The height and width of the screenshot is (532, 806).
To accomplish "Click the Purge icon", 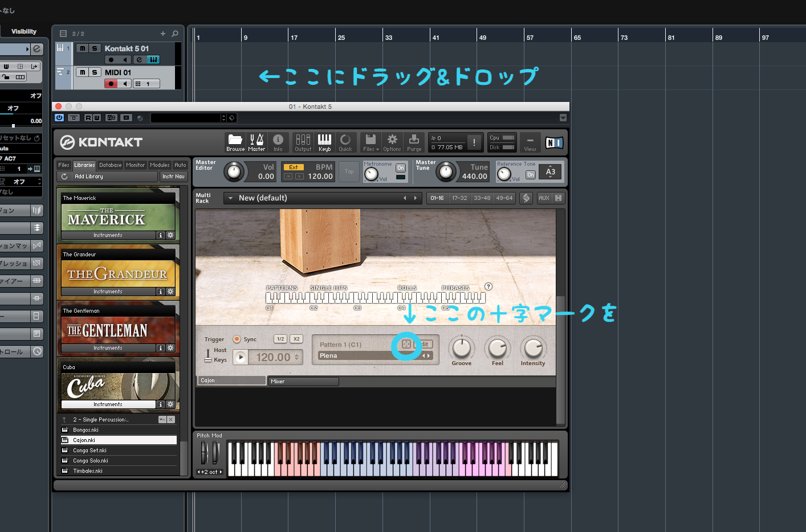I will pos(414,142).
